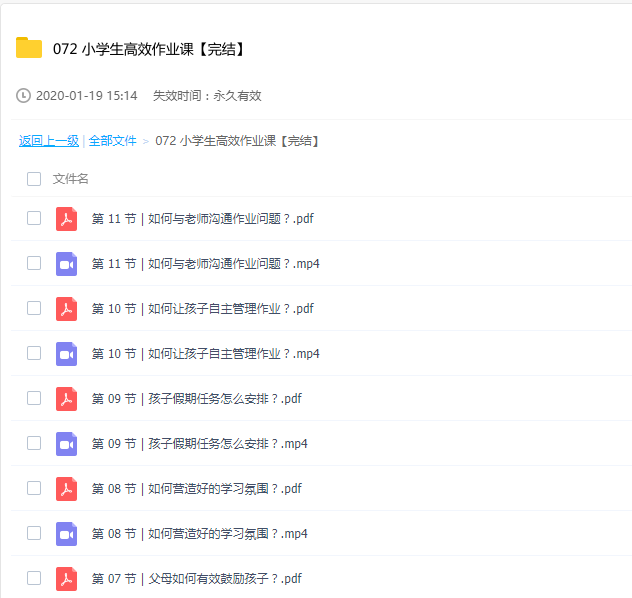Open file 第 10 节 | 如何让孩子自主管理作业？.mp4

(x=206, y=354)
